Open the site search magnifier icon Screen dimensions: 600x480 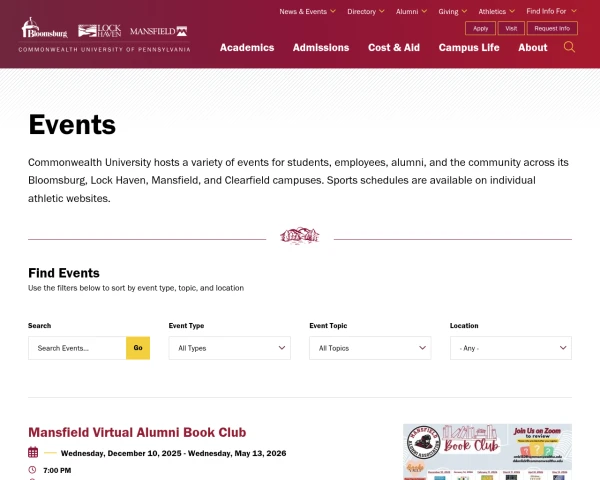click(569, 47)
